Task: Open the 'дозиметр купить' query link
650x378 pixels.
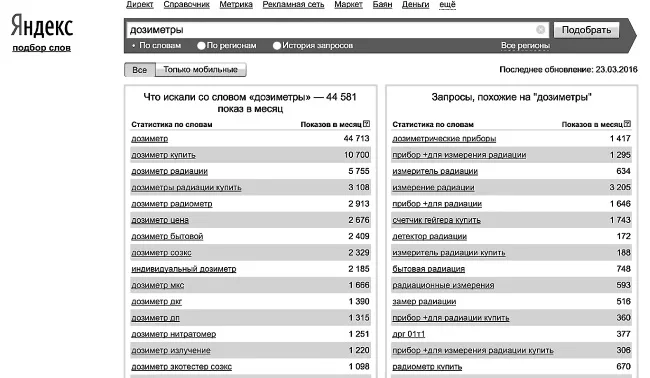Action: (163, 155)
